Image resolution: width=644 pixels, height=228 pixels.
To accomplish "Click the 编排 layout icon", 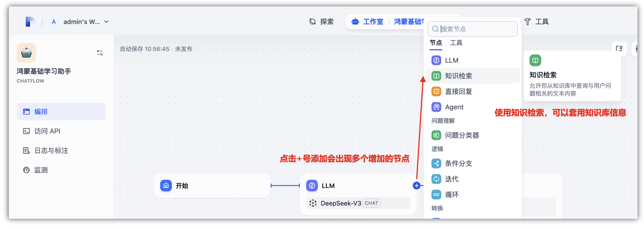I will (26, 112).
